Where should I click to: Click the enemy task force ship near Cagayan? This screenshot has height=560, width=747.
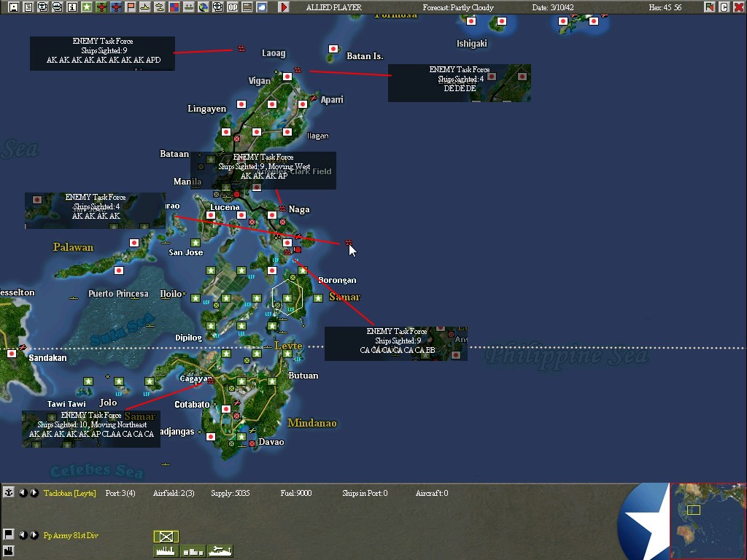coord(211,381)
